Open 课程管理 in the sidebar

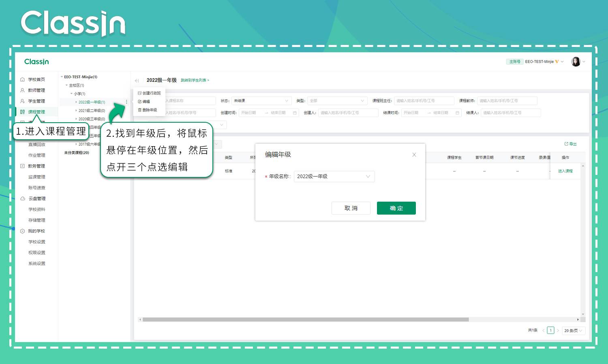point(36,112)
